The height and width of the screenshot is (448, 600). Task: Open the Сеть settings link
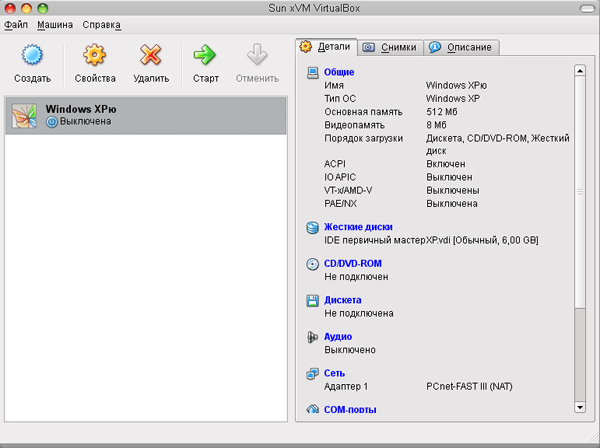(334, 373)
